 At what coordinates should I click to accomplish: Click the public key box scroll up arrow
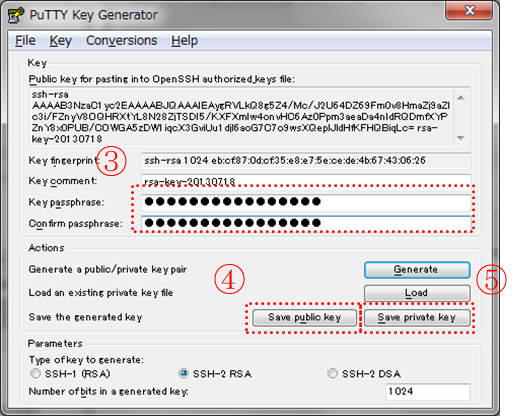[x=461, y=98]
